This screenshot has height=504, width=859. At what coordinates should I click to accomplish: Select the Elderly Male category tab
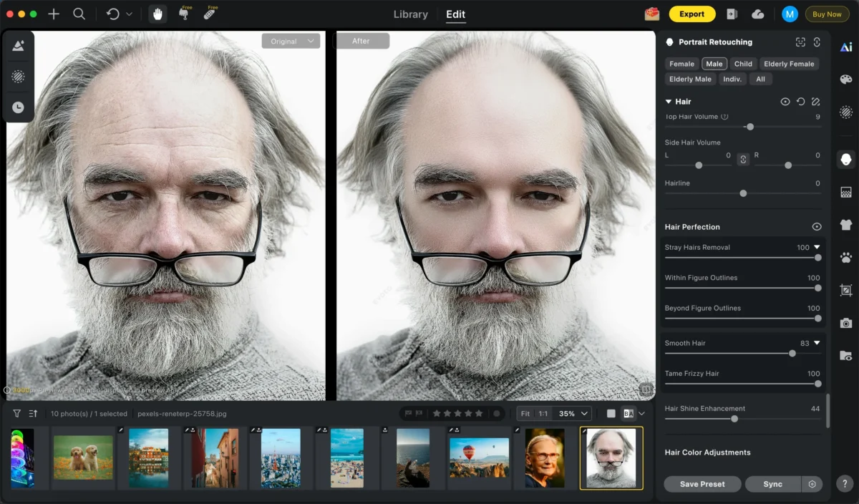[690, 79]
